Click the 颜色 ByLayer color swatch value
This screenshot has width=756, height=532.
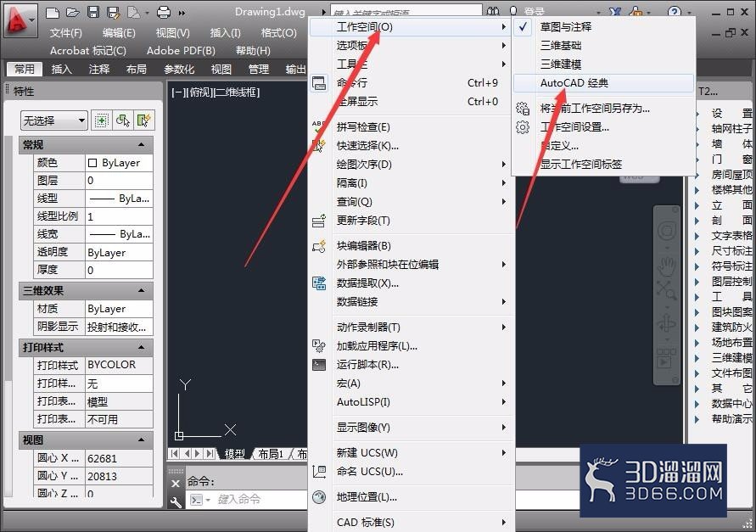119,163
